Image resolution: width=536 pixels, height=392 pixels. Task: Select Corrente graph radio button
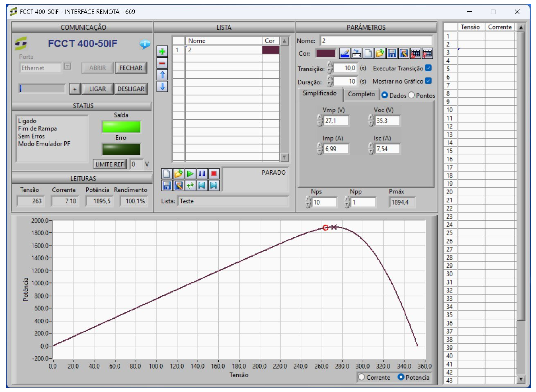click(x=361, y=377)
